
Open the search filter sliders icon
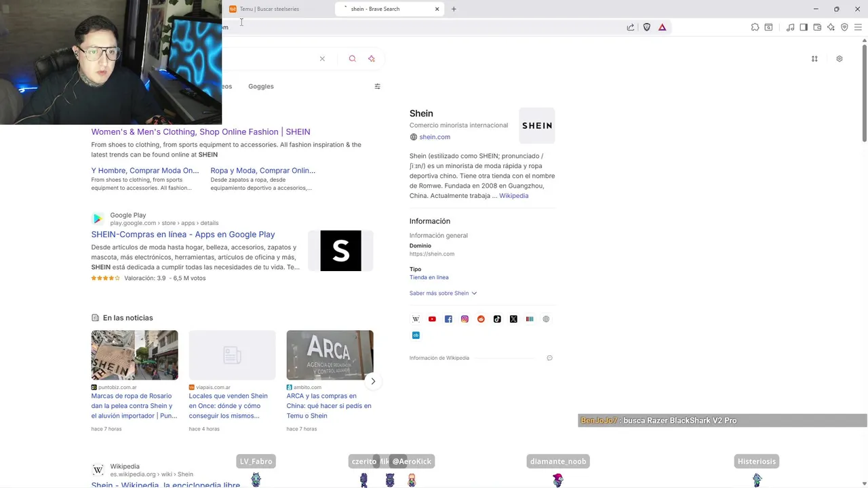(378, 86)
